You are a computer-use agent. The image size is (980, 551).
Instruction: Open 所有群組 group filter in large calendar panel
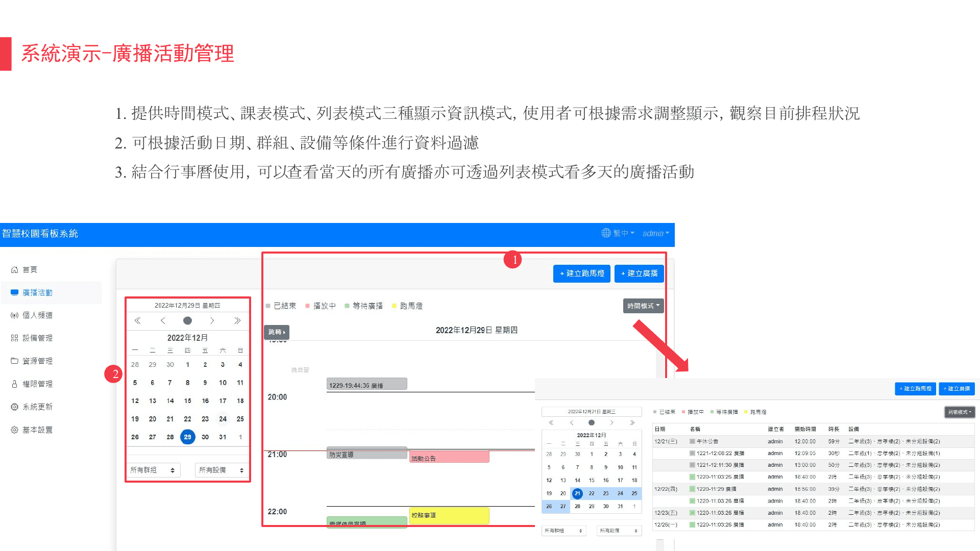(x=153, y=470)
